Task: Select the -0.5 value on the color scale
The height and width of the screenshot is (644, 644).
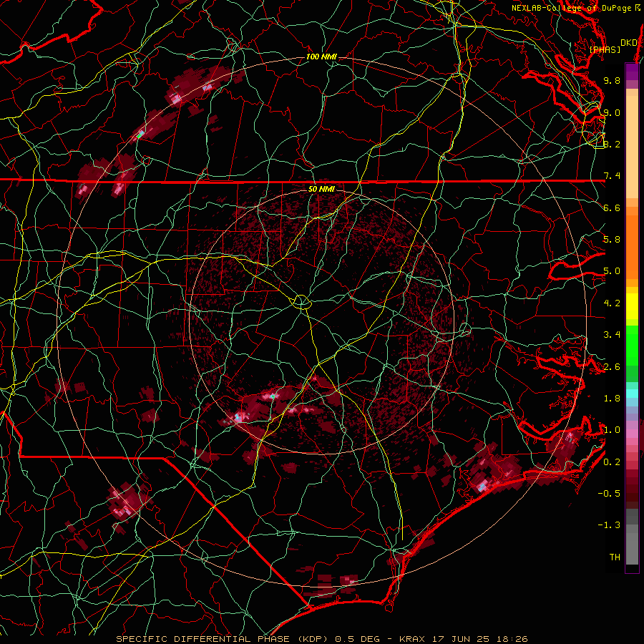Action: click(x=610, y=494)
